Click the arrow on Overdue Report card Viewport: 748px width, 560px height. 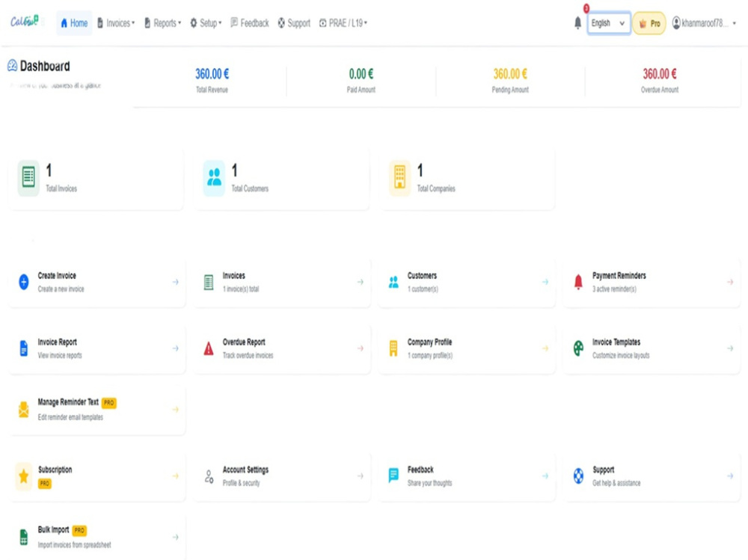[361, 348]
